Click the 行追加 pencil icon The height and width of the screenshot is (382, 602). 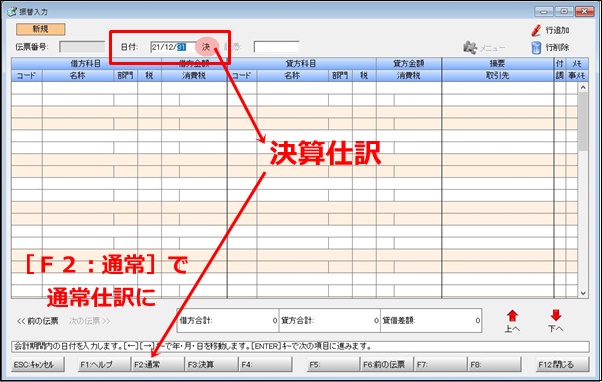[x=536, y=30]
